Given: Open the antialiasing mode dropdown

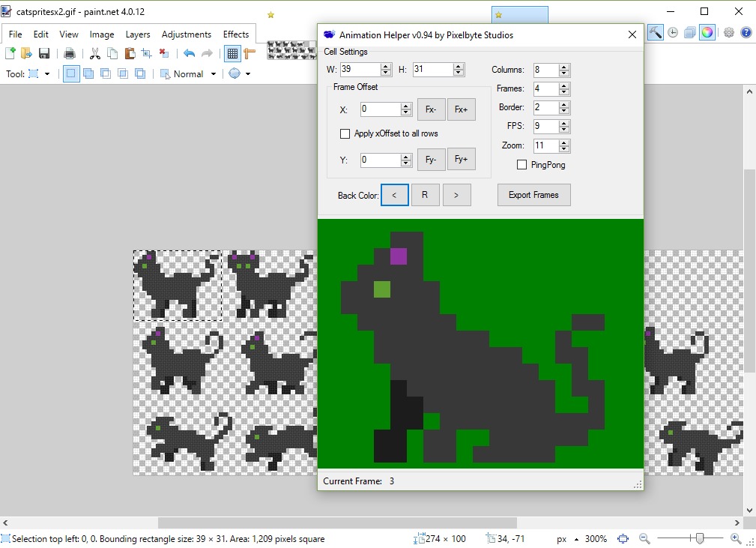Looking at the screenshot, I should 248,73.
